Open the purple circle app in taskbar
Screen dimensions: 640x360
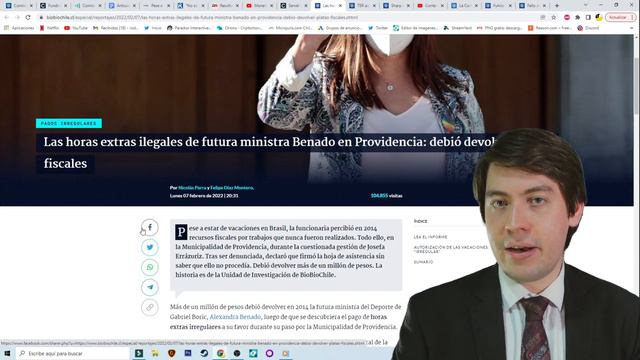[269, 353]
